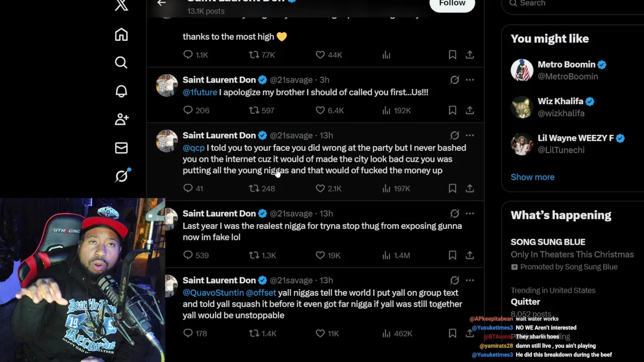This screenshot has height=362, width=644.
Task: Open Notifications bell in the sidebar
Action: [x=121, y=91]
